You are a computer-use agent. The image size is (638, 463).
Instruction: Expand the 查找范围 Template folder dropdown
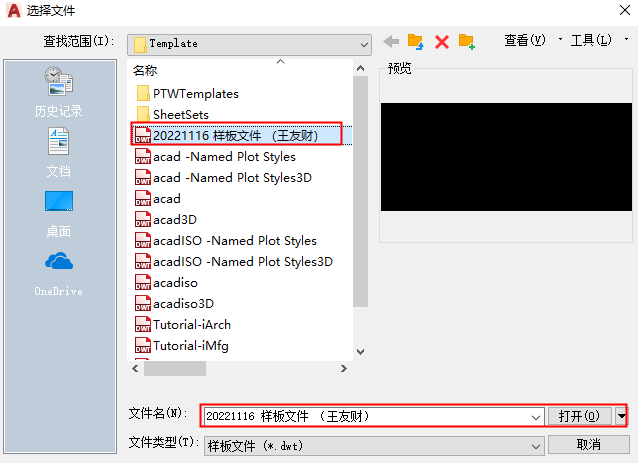(364, 44)
